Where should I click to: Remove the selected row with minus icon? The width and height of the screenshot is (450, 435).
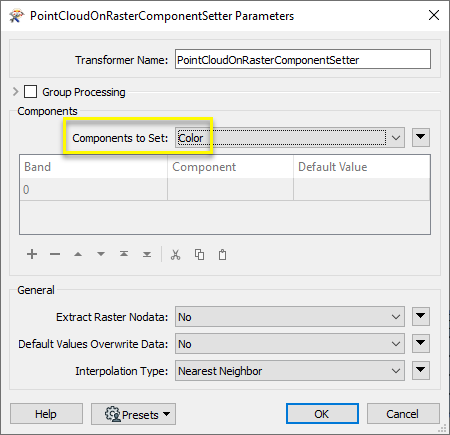(x=55, y=254)
